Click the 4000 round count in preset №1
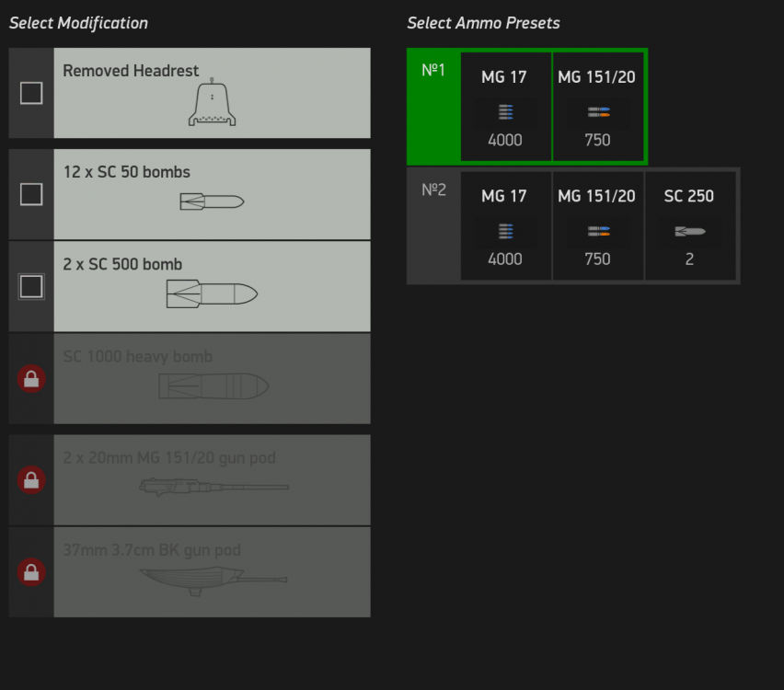Screen dimensions: 784x690 pos(505,140)
